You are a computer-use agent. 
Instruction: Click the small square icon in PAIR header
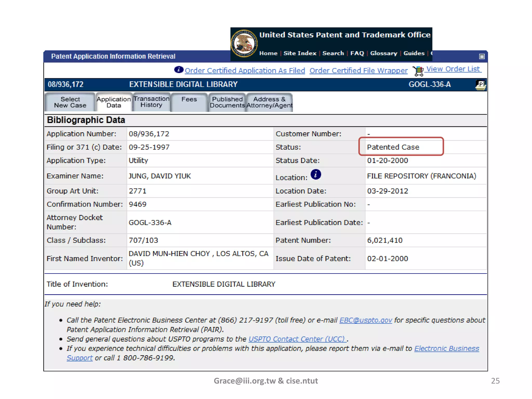pos(482,56)
